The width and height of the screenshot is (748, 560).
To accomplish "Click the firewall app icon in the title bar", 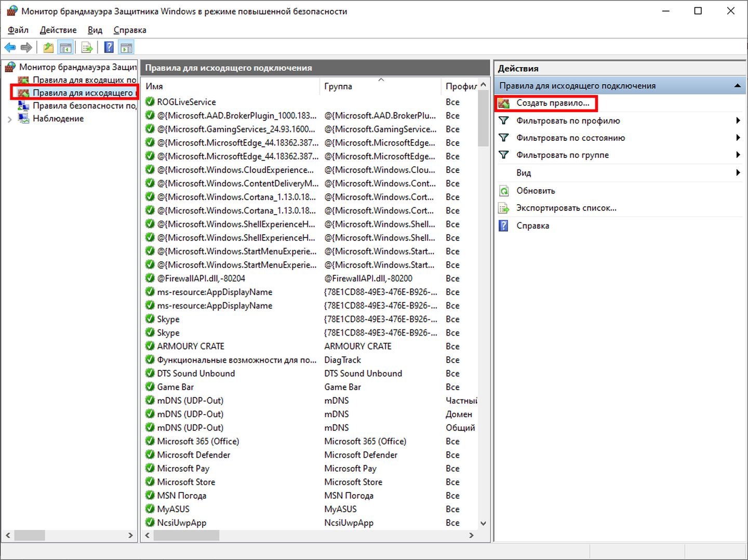I will [x=12, y=11].
